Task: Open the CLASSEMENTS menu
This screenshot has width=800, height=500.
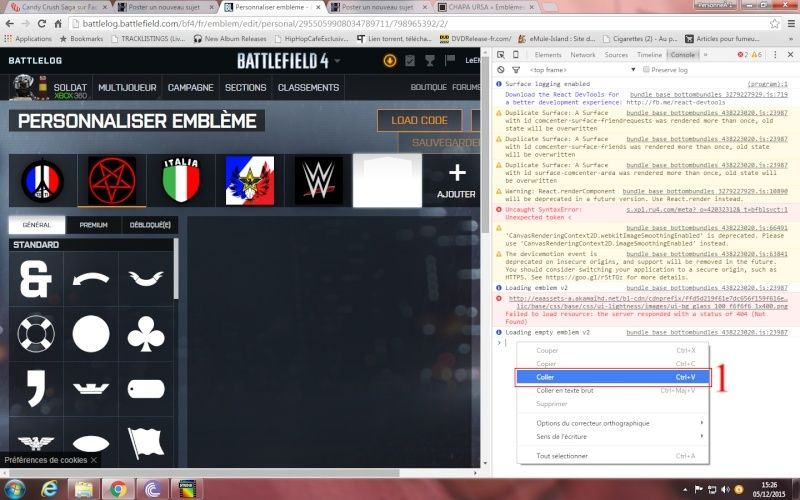Action: coord(308,87)
